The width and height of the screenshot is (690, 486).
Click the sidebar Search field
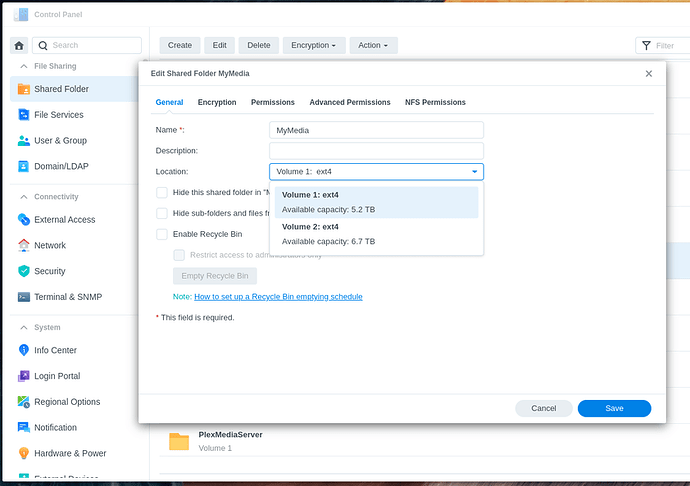(87, 45)
